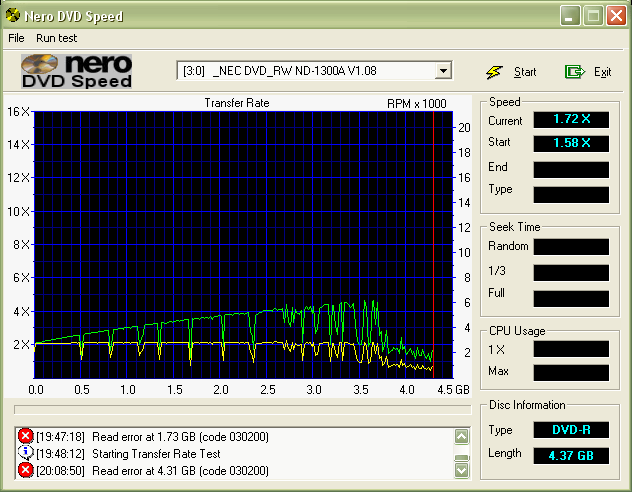
Task: Click the disc type value DVD-R
Action: (571, 430)
